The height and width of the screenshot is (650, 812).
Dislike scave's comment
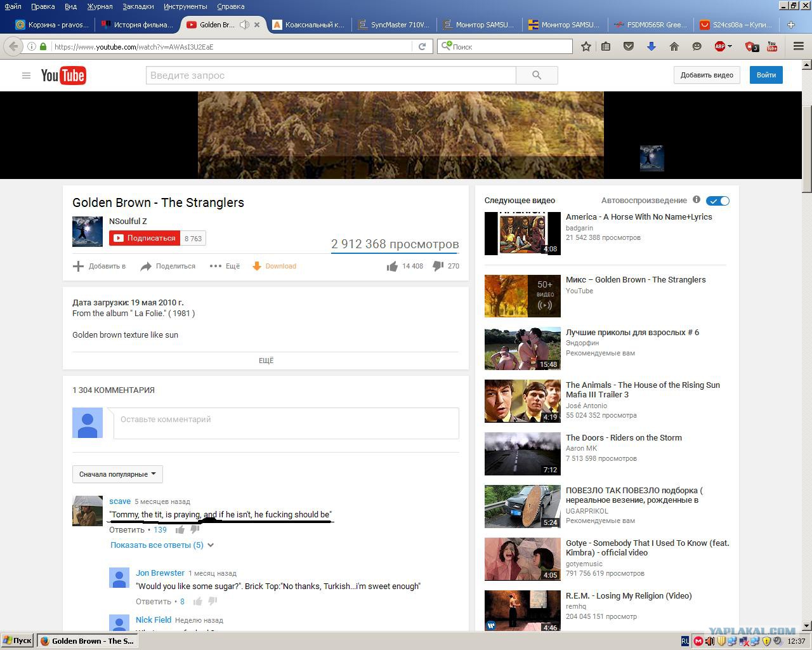(195, 529)
